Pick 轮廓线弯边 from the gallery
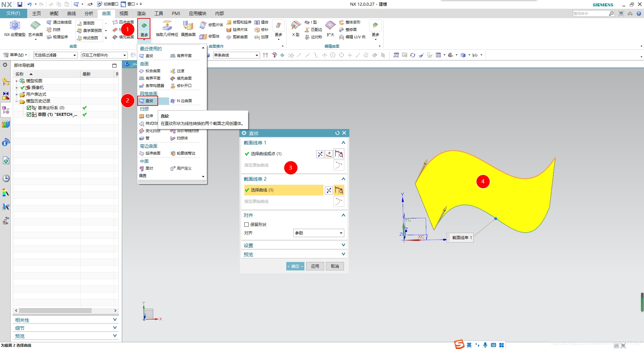644x349 pixels. coord(183,153)
